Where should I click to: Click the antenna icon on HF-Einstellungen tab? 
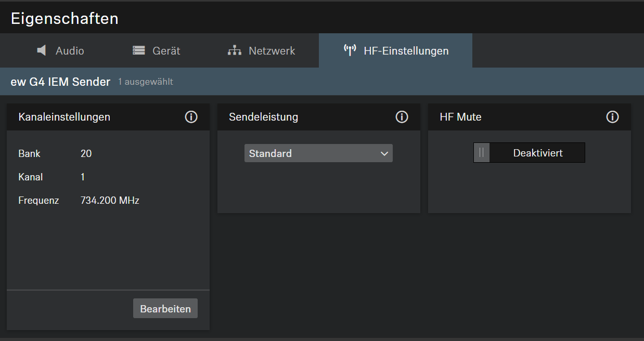(x=350, y=50)
